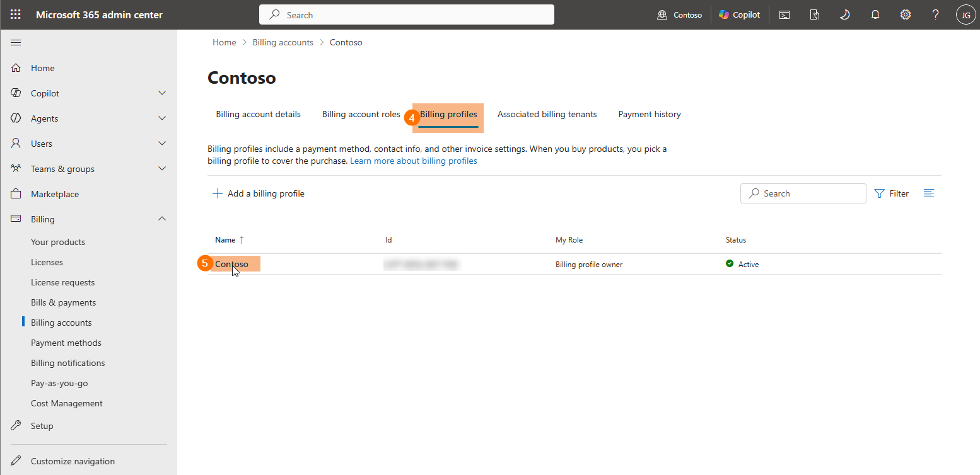Viewport: 980px width, 475px height.
Task: Expand the Users navigation section
Action: click(x=162, y=144)
